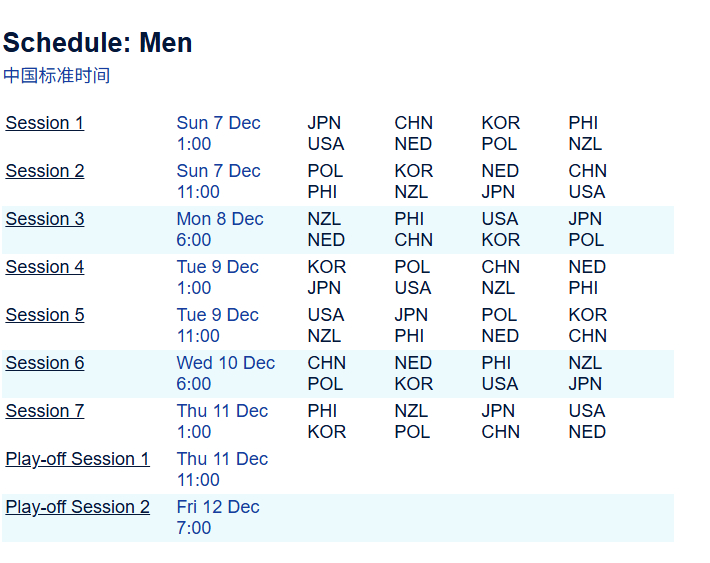The width and height of the screenshot is (710, 563).
Task: Click the Sun 7 Dec 1:00 date
Action: 218,133
